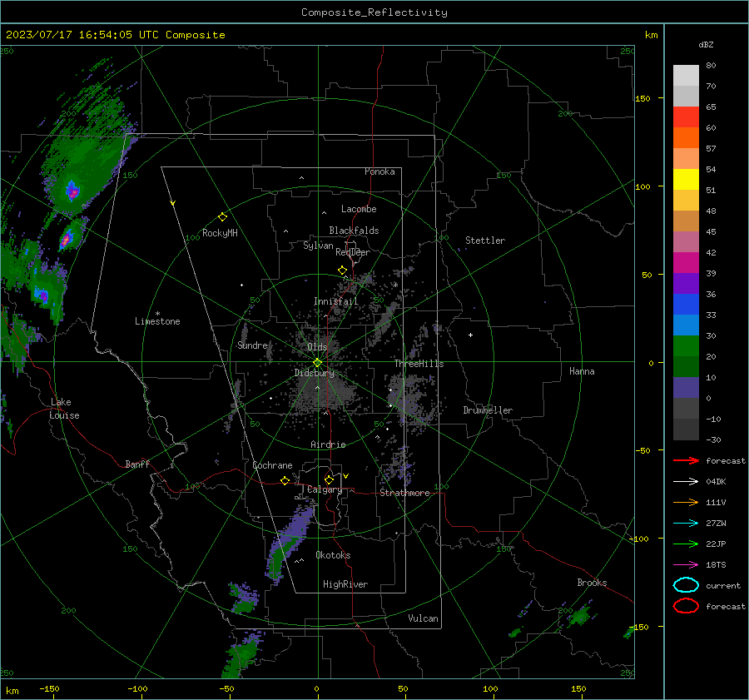Image resolution: width=749 pixels, height=700 pixels.
Task: Click the HighRiver label
Action: coord(345,584)
